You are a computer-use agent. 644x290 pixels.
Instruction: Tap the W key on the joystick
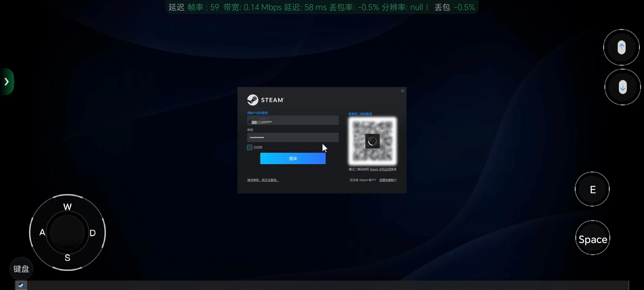click(67, 207)
